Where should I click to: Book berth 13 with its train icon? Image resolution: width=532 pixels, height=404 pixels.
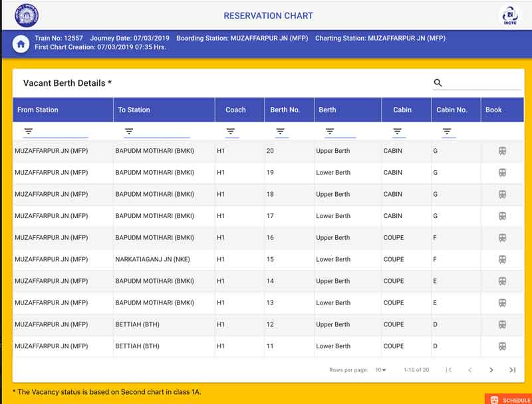tap(502, 302)
